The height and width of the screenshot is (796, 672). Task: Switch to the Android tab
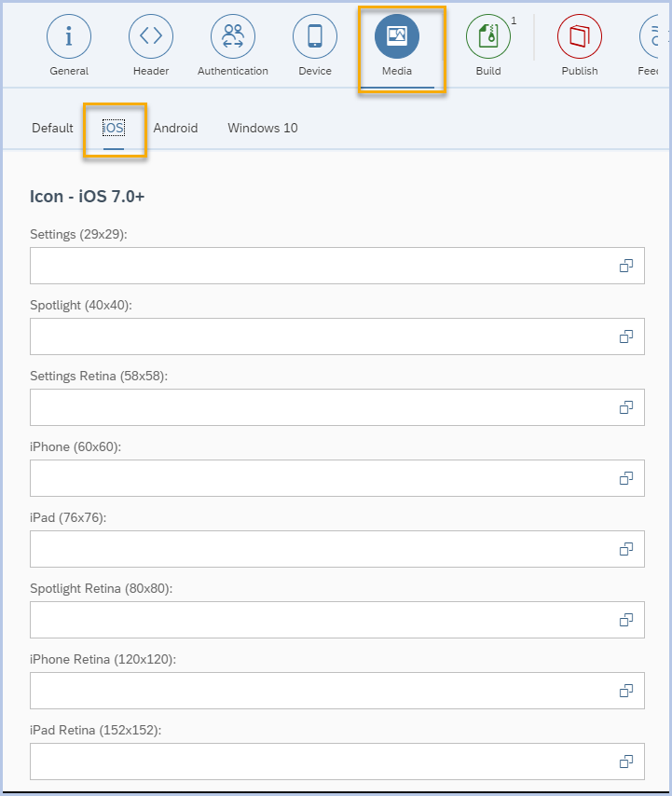pos(175,128)
